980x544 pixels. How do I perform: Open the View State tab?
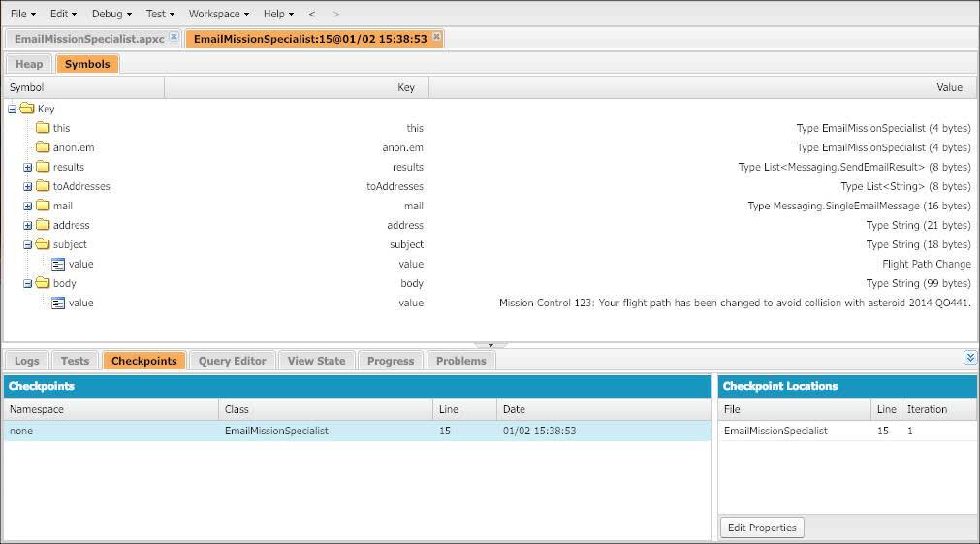pos(316,361)
